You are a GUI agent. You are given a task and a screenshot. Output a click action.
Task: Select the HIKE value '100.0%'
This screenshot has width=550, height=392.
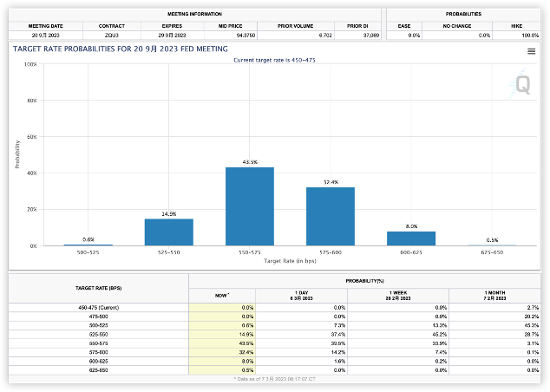coord(530,36)
